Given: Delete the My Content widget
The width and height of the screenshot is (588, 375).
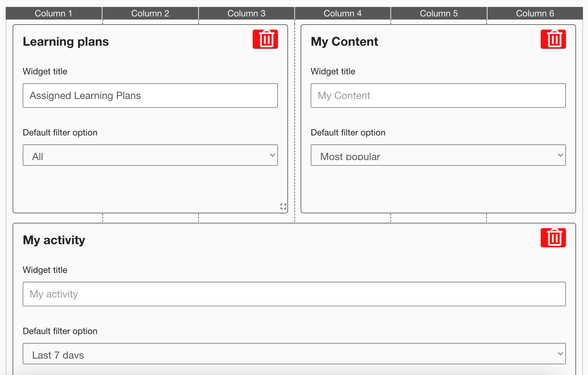Looking at the screenshot, I should [553, 39].
